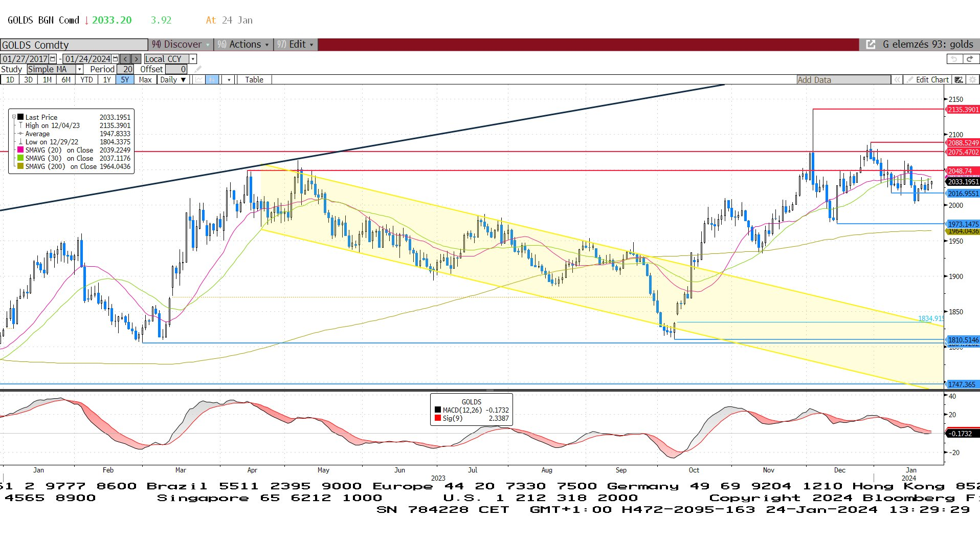Click the pencil edit study icon
Image resolution: width=980 pixels, height=538 pixels.
coord(198,69)
